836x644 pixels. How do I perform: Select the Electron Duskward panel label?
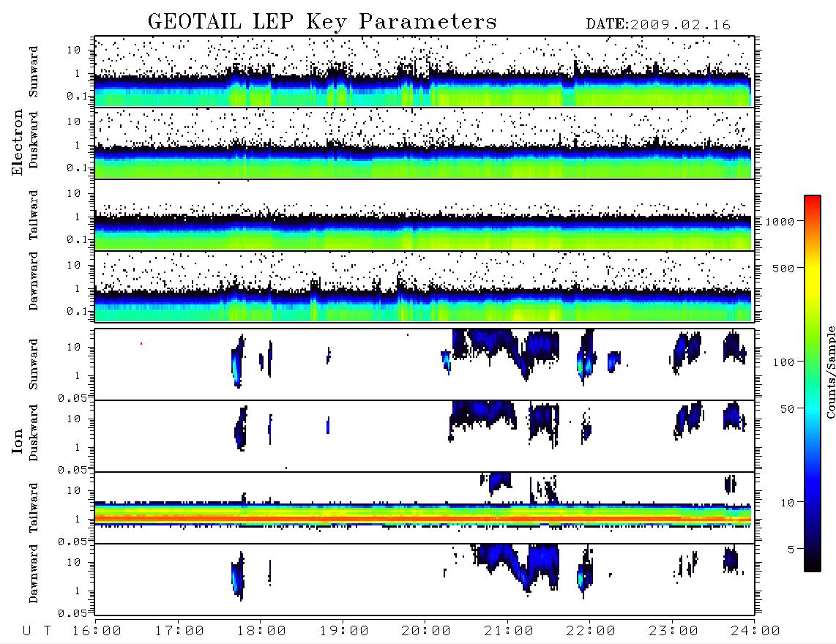pos(34,141)
